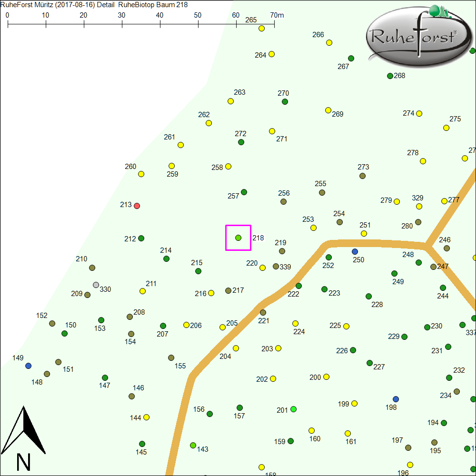Image resolution: width=476 pixels, height=476 pixels.
Task: Click yellow tree marker 329
Action: (419, 206)
